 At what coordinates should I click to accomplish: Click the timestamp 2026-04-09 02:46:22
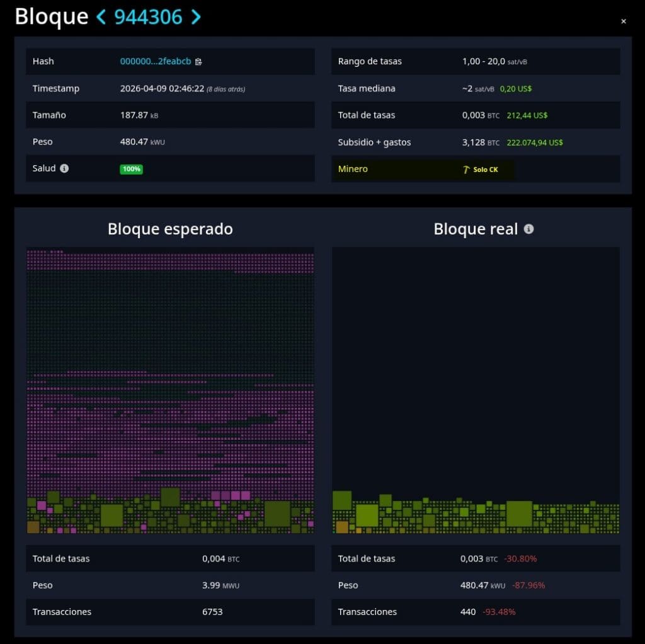click(x=162, y=89)
